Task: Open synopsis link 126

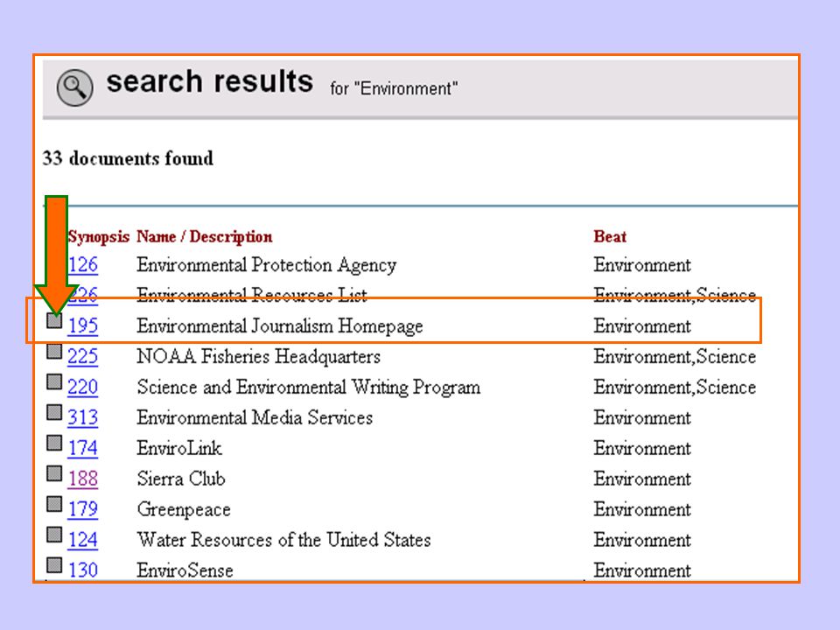Action: pyautogui.click(x=83, y=264)
